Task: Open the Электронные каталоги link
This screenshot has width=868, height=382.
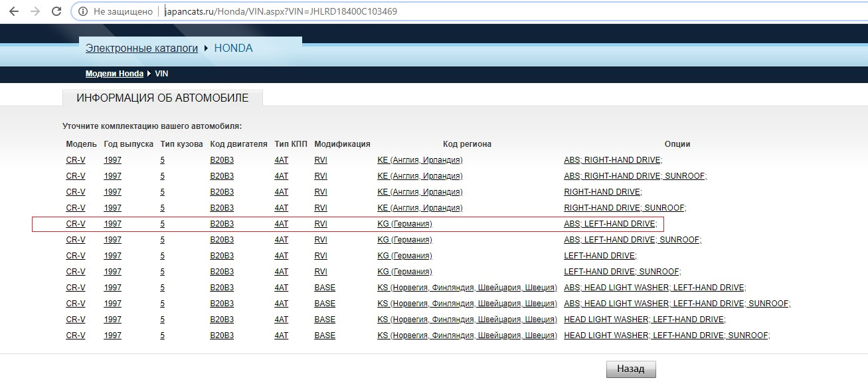Action: click(142, 48)
